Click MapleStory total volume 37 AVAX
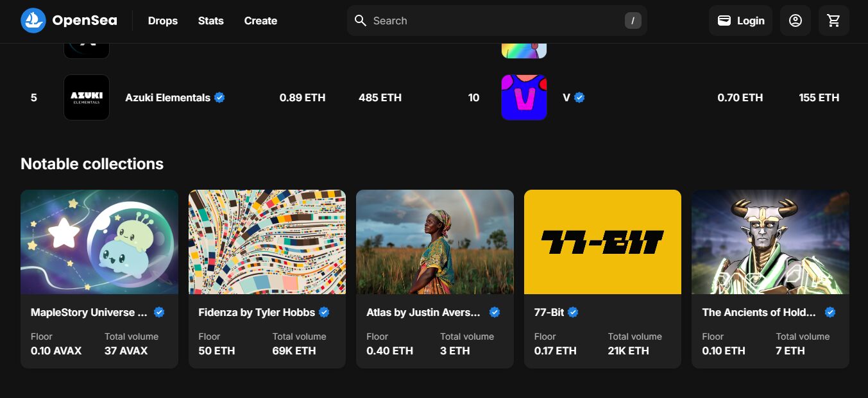This screenshot has height=398, width=868. [x=126, y=351]
